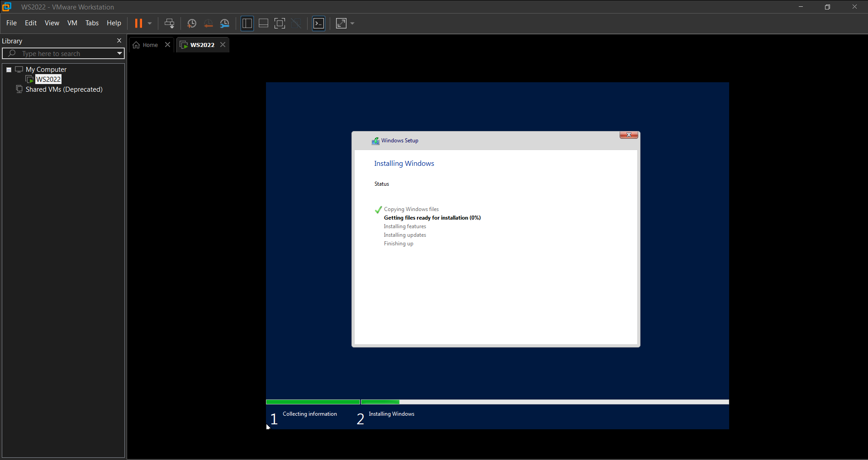Click the Installing Windows progress bar segment
Viewport: 868px width, 460px height.
point(545,402)
